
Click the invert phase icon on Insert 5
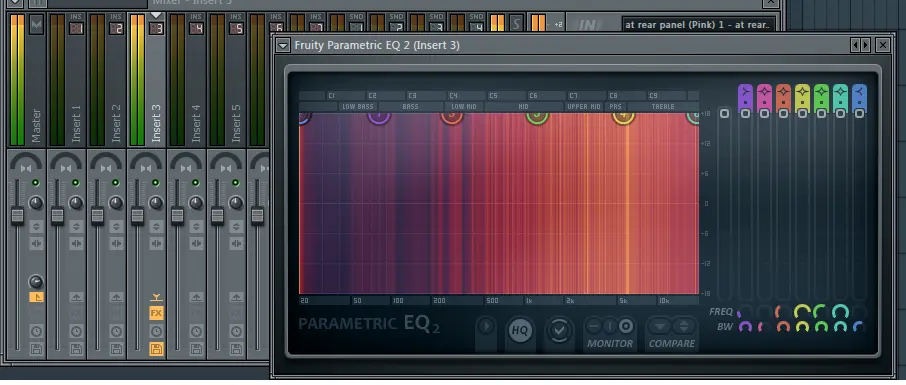tap(236, 227)
